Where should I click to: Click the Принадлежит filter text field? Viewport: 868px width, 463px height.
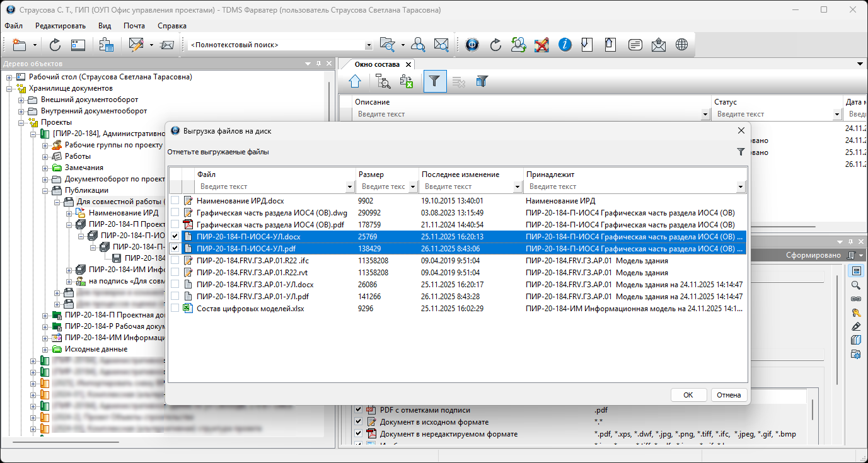point(630,187)
